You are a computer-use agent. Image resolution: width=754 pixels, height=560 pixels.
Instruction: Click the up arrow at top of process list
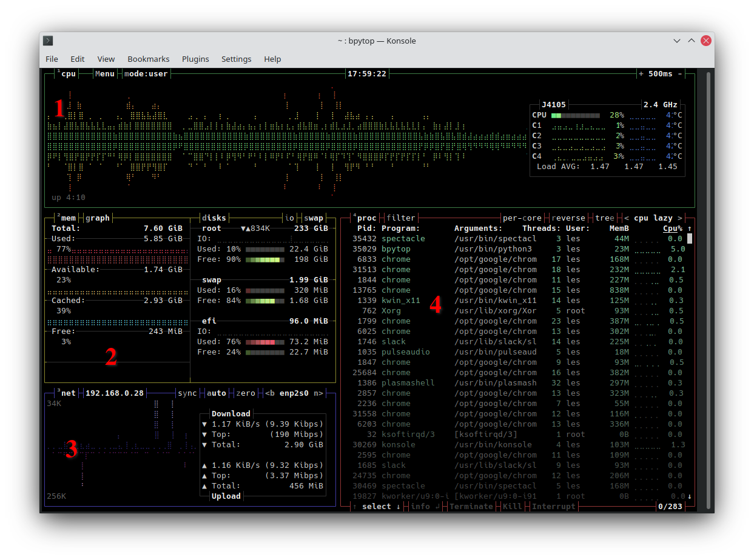point(689,229)
